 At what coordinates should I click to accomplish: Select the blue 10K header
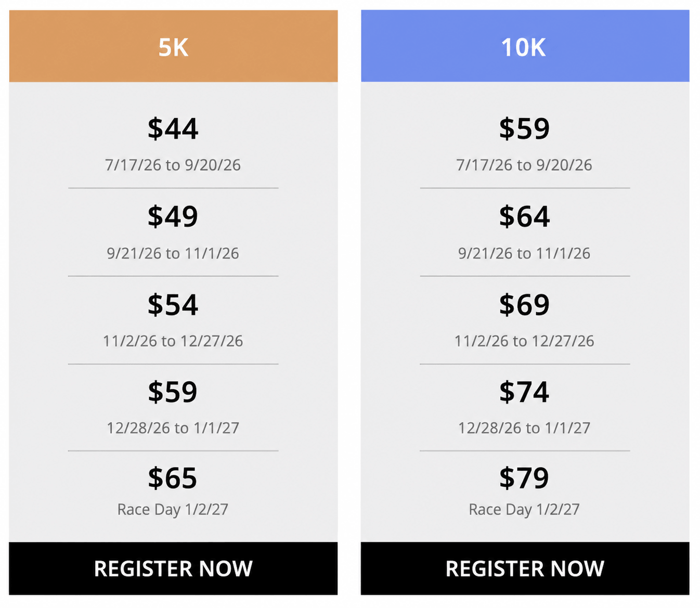click(525, 46)
